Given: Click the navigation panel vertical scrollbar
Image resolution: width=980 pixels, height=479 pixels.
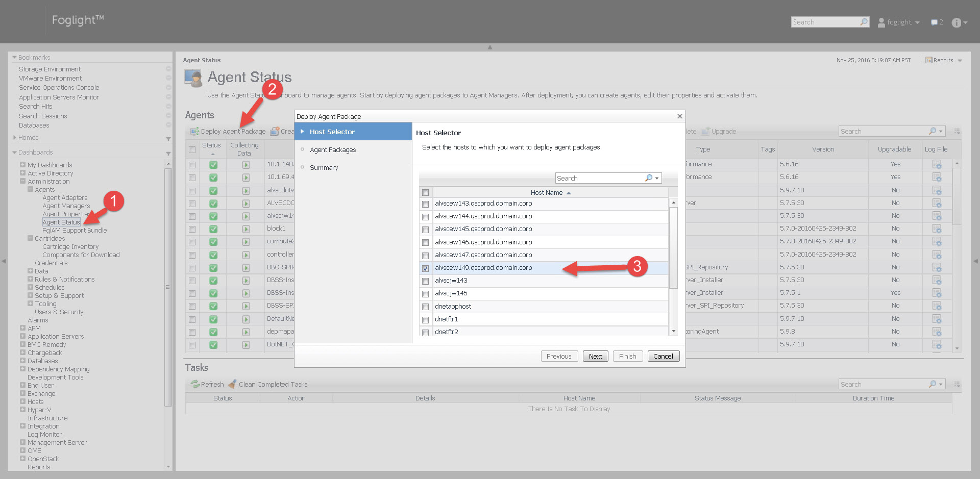Looking at the screenshot, I should [x=168, y=287].
